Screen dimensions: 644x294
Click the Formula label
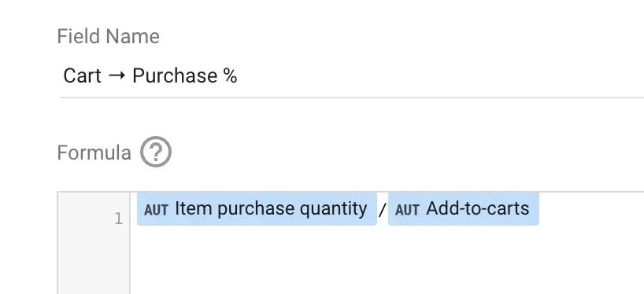[94, 153]
